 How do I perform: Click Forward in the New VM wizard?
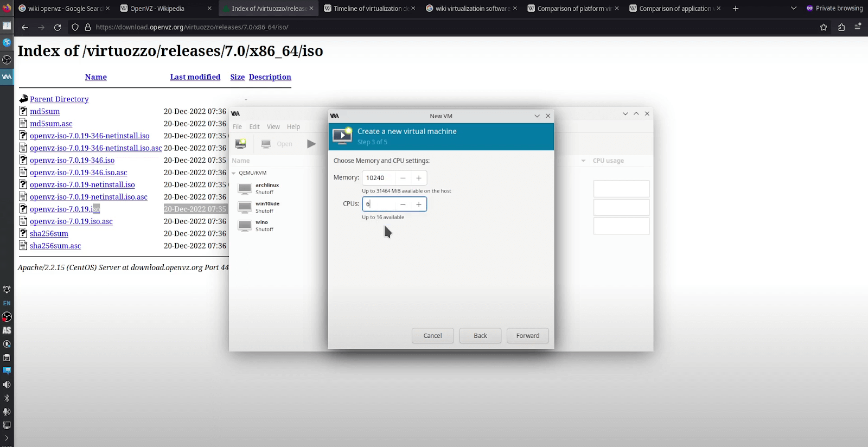click(x=528, y=336)
